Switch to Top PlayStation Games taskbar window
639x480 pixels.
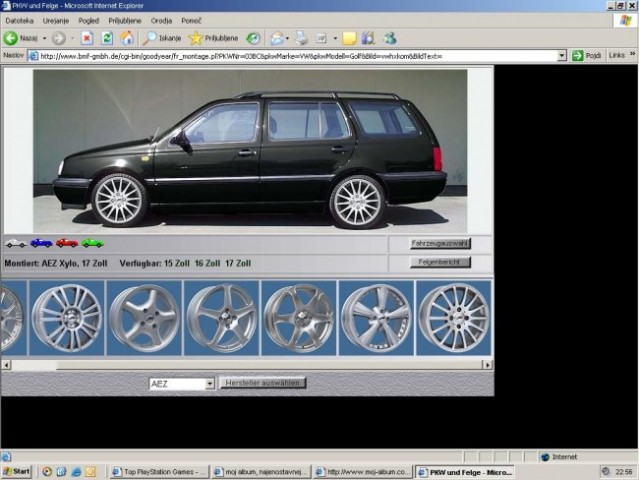tap(160, 472)
